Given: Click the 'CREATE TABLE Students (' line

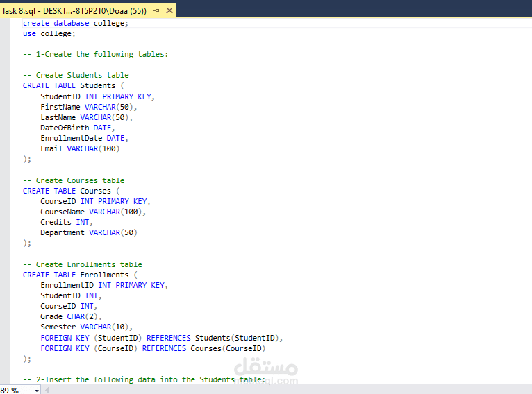Looking at the screenshot, I should [74, 85].
